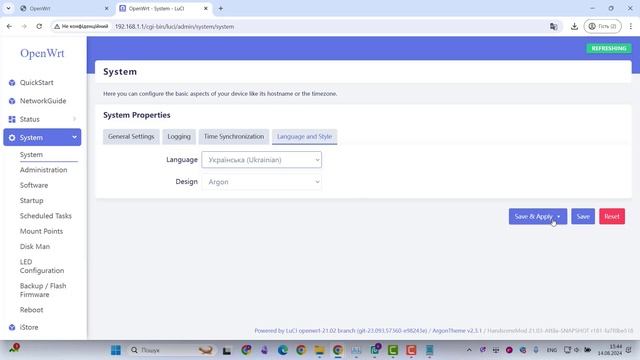Open the browser tab search dropdown
Viewport: 640px width, 360px height.
click(x=8, y=8)
